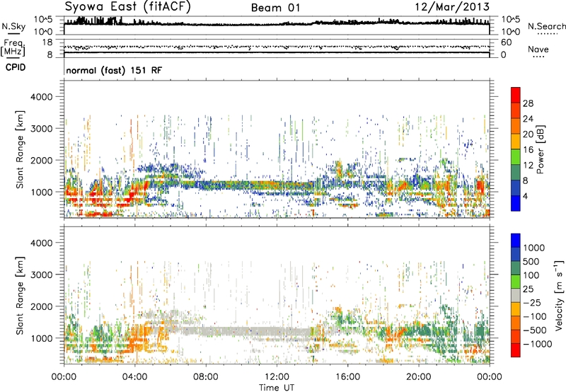Click the '28' power colorbar tick
This screenshot has height=392, width=566.
pyautogui.click(x=528, y=103)
